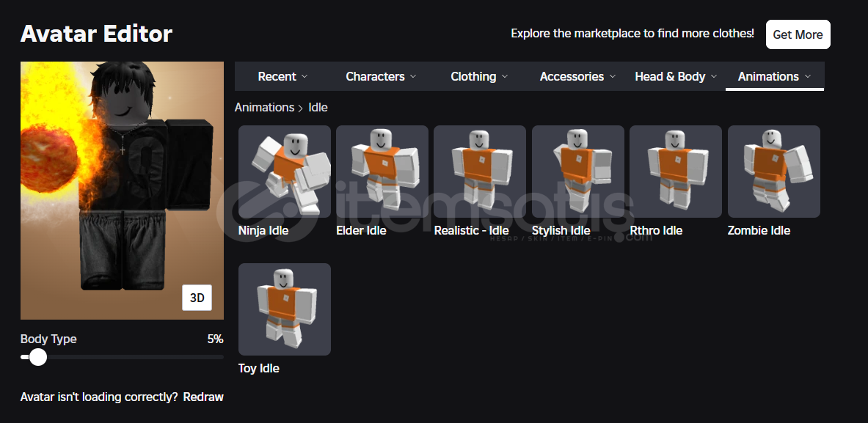Click the Animations breadcrumb link

tap(264, 107)
